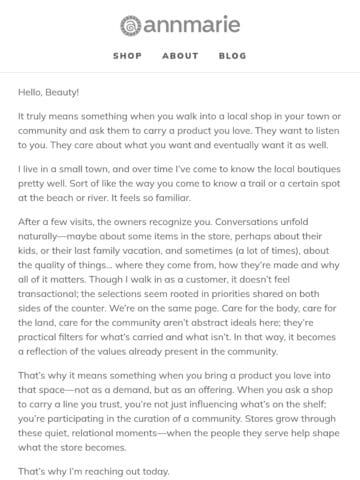360x480 pixels.
Task: Click the 'Hello, Beauty!' greeting text
Action: point(49,92)
